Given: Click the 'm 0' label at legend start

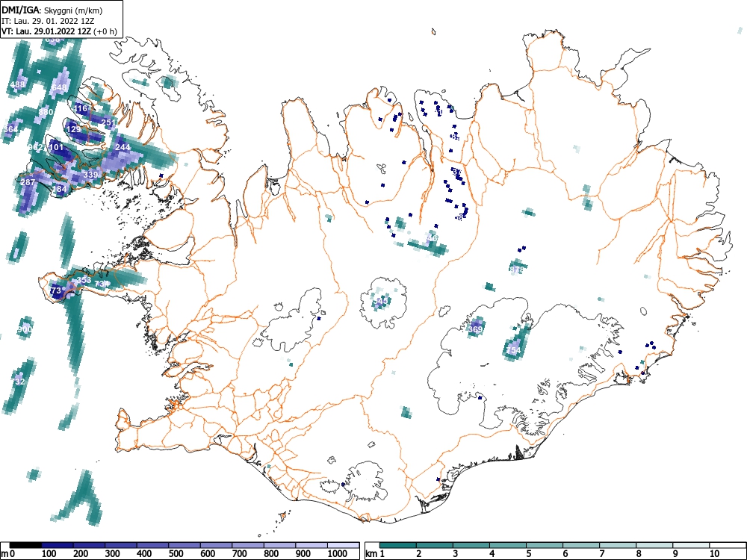Looking at the screenshot, I should 8,554.
